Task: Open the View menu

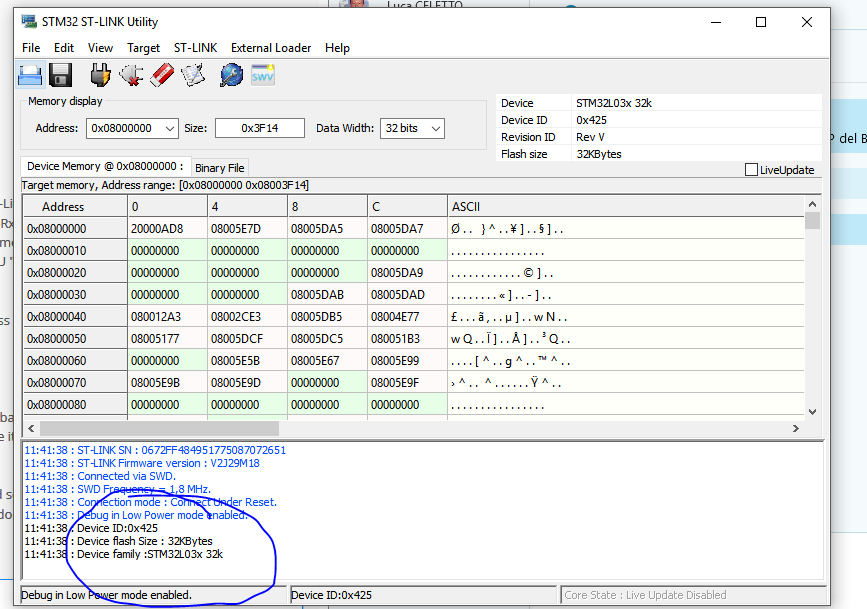Action: (x=100, y=48)
